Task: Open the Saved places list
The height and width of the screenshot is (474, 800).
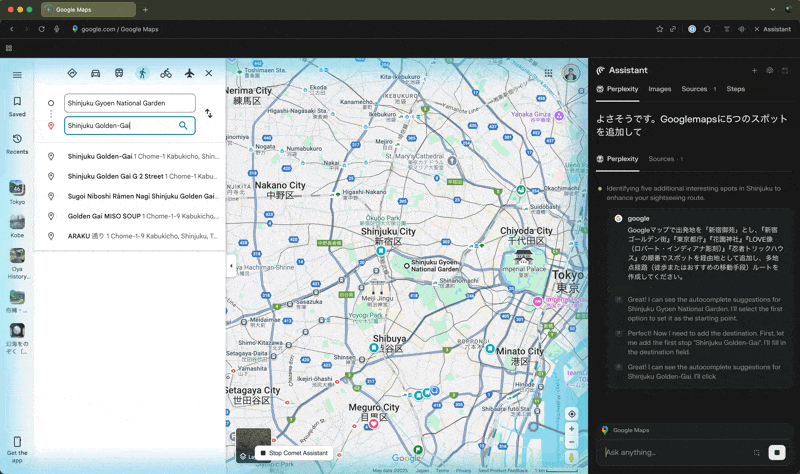Action: [17, 106]
